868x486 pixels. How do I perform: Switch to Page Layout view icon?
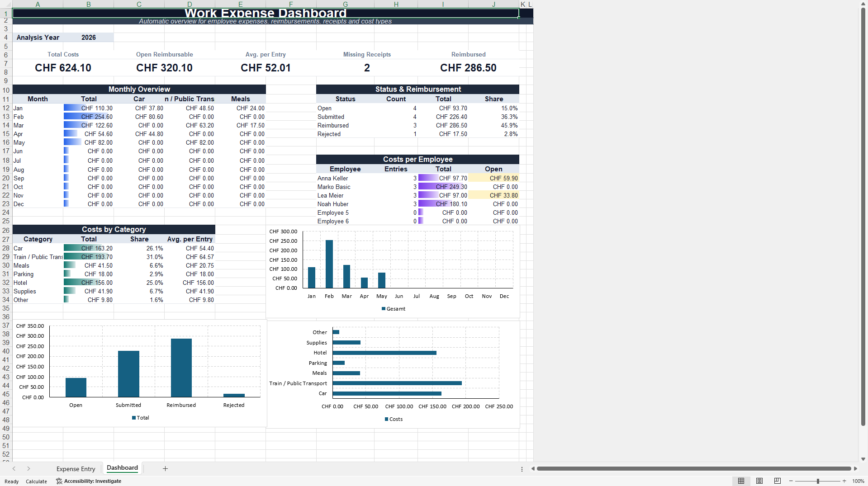pos(759,481)
